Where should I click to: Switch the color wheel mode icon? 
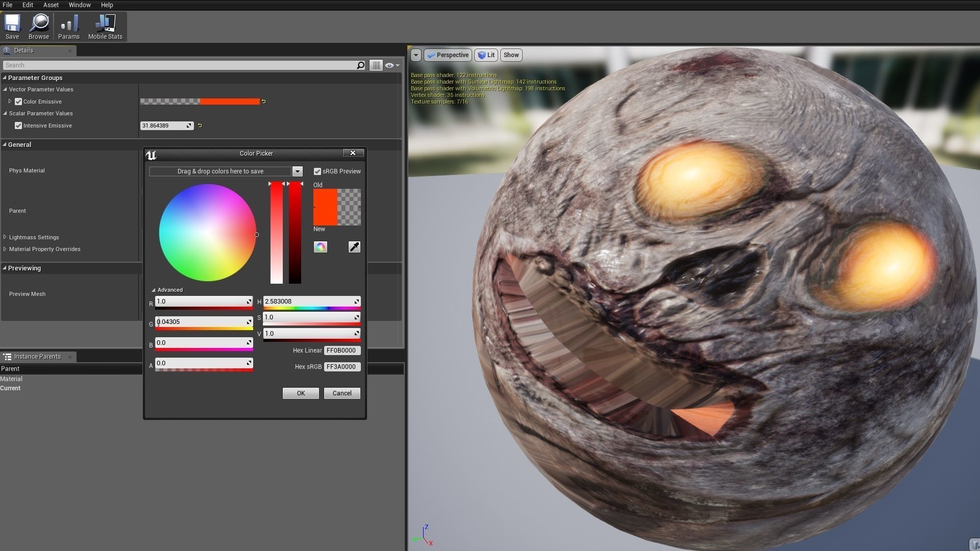point(320,247)
